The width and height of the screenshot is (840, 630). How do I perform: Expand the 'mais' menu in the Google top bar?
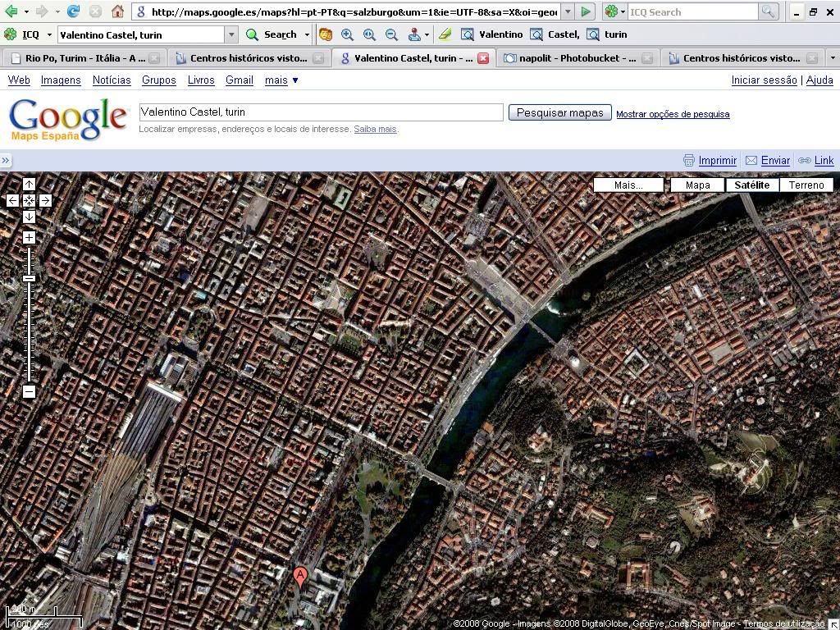(x=281, y=80)
